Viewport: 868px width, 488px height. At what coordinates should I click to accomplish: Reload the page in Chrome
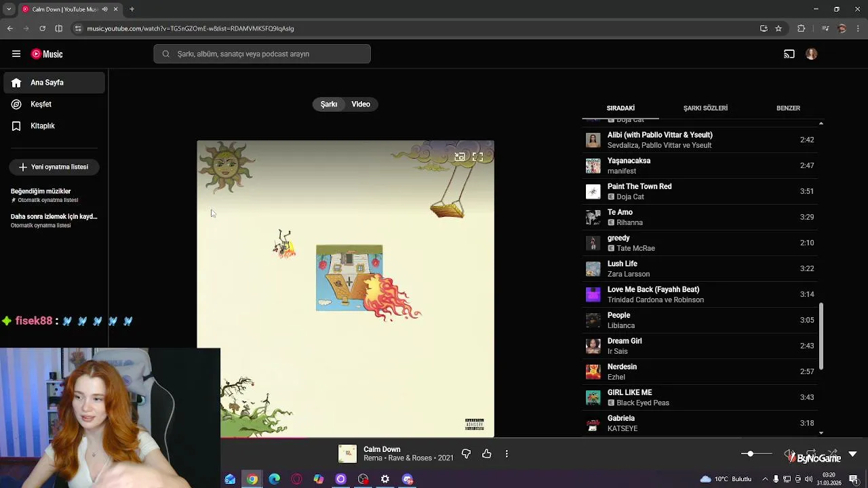point(42,28)
